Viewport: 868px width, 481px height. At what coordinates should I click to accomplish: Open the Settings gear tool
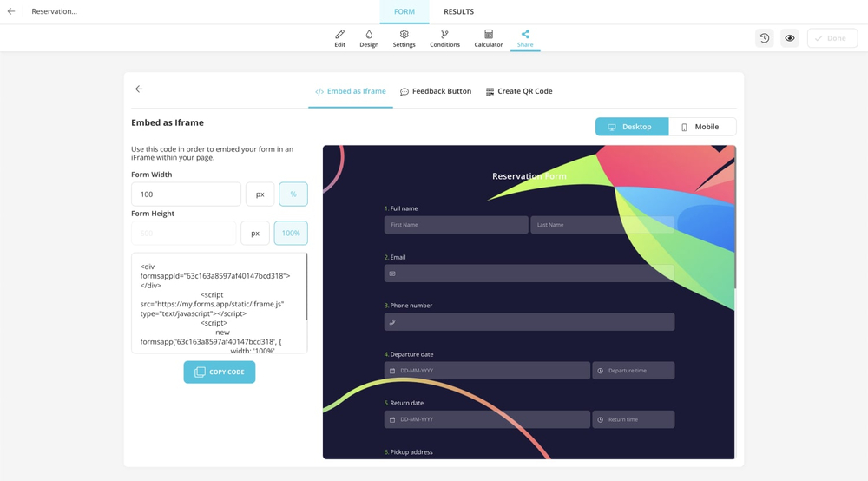click(x=404, y=38)
